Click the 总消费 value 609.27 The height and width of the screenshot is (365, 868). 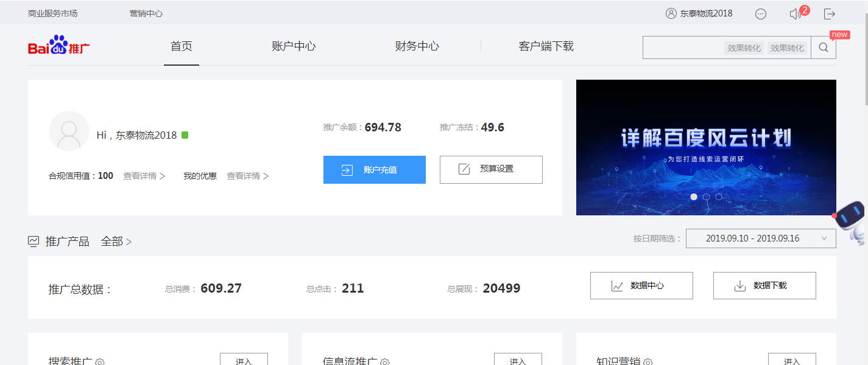(x=221, y=288)
